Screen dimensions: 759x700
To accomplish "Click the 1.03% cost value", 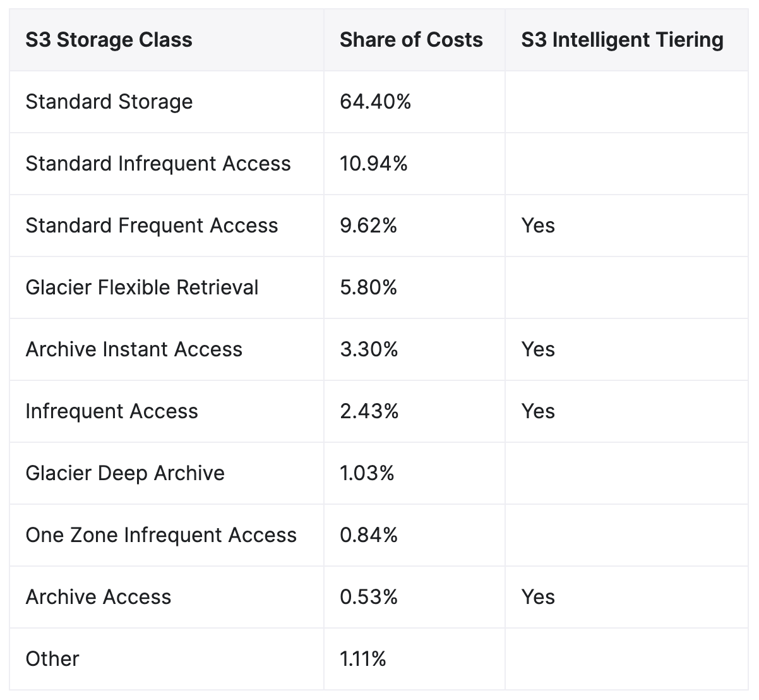I will (x=367, y=473).
